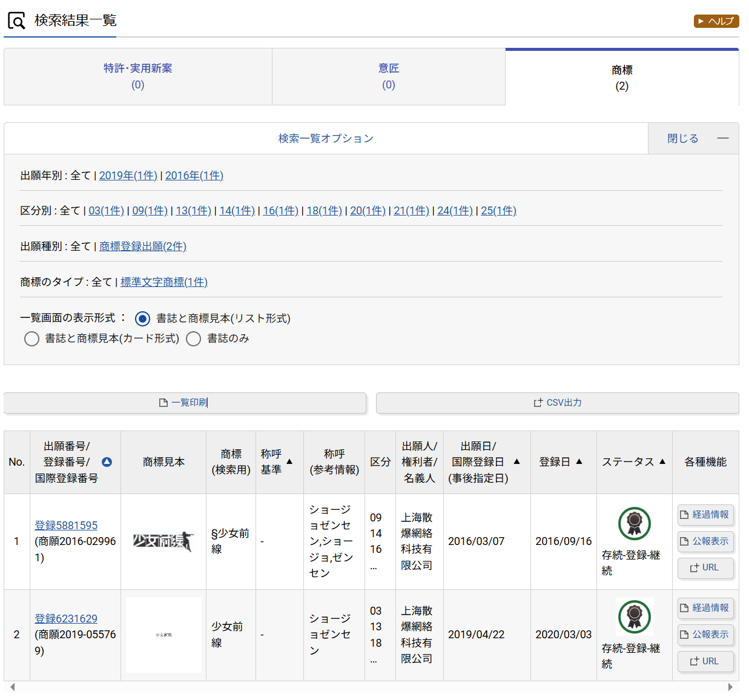Click the sort arrow beside 登録日
Image resolution: width=749 pixels, height=700 pixels.
coord(579,461)
